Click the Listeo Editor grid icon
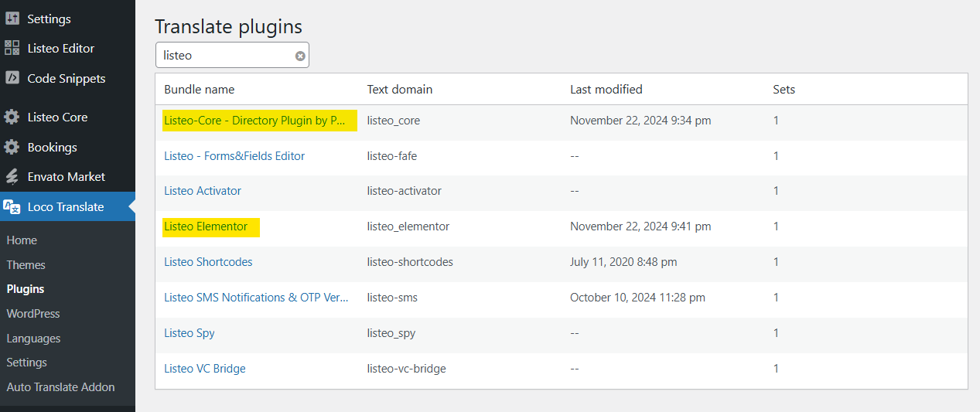This screenshot has width=980, height=412. tap(12, 48)
